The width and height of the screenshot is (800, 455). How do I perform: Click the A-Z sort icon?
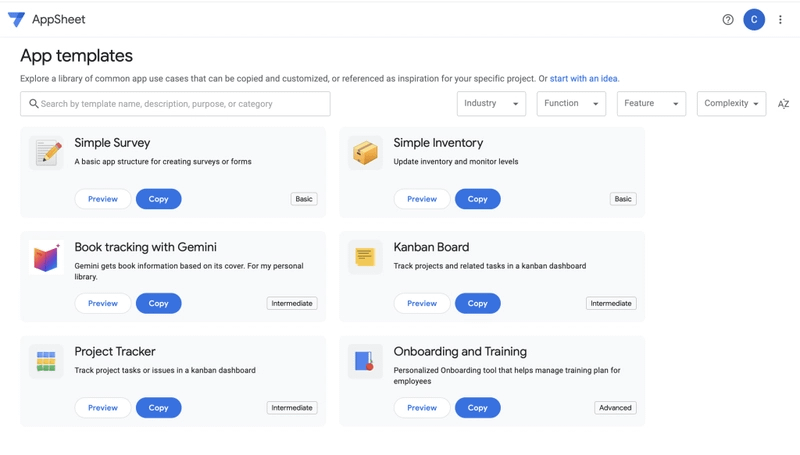pyautogui.click(x=783, y=104)
